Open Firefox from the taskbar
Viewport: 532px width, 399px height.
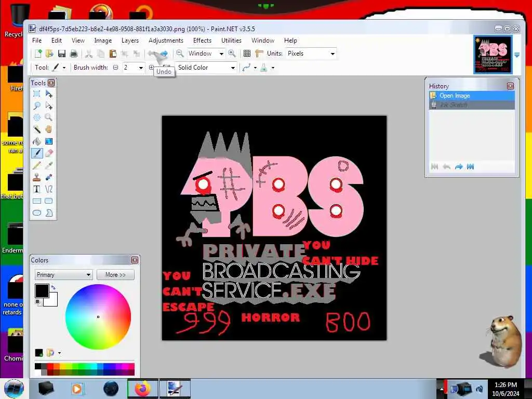pyautogui.click(x=142, y=389)
